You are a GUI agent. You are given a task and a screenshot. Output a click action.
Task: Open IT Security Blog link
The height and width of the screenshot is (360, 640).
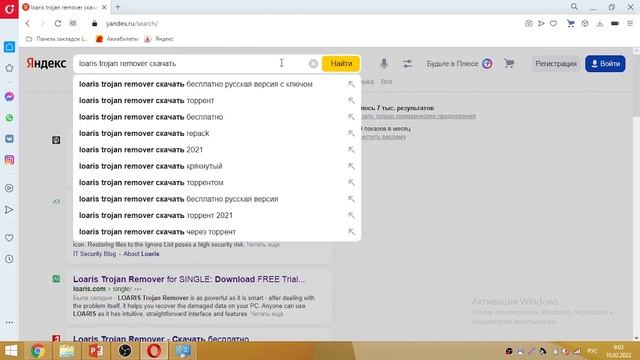(94, 254)
